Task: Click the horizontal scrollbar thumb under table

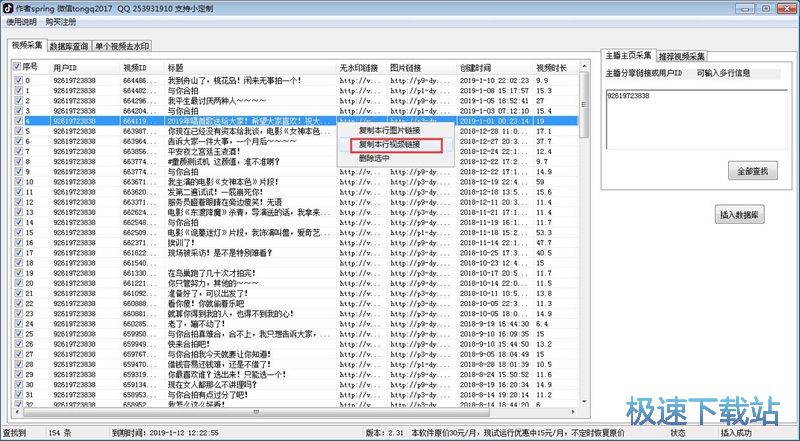Action: (255, 411)
